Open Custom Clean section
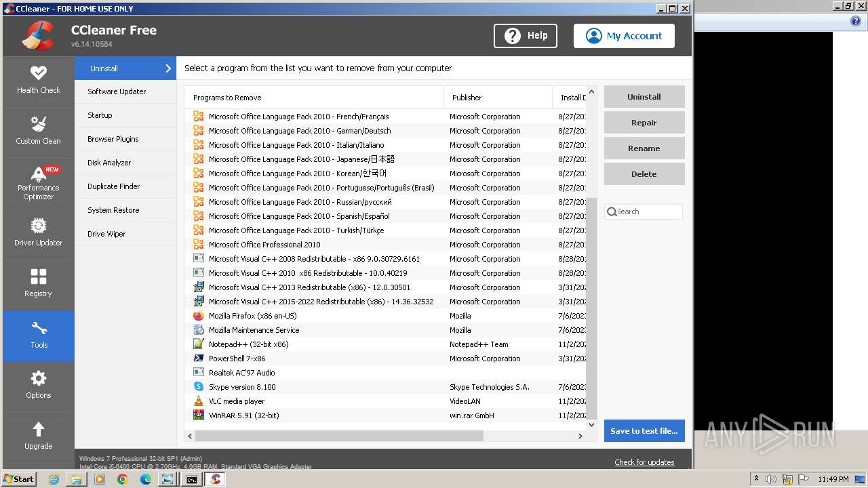The image size is (868, 488). [x=39, y=132]
